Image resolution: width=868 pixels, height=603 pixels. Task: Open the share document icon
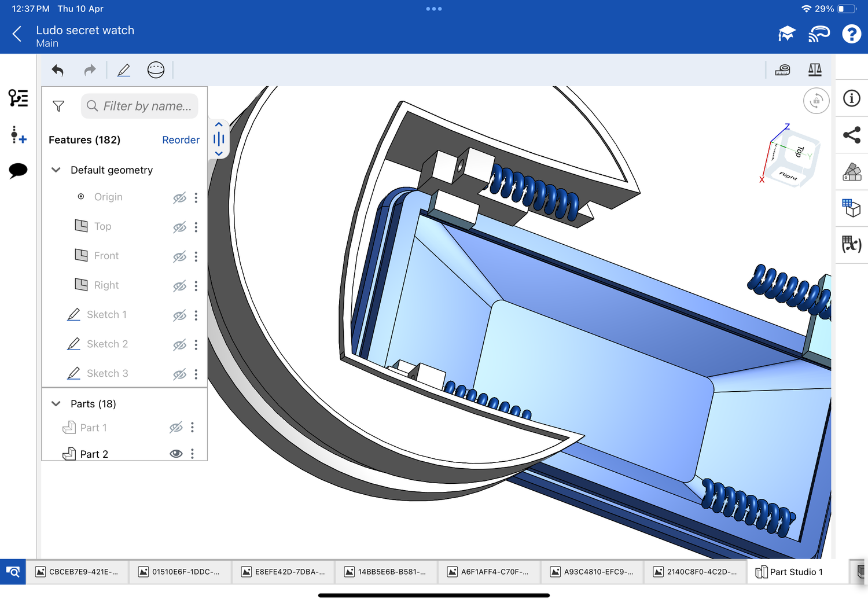click(851, 135)
